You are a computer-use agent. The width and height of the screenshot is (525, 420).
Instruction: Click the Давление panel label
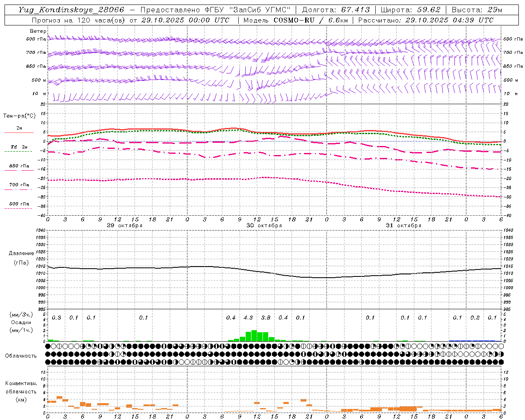point(21,253)
